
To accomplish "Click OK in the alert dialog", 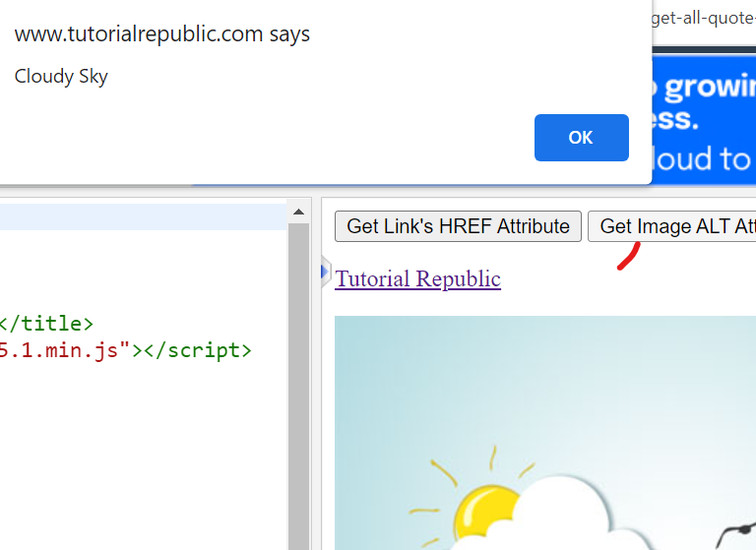I will pos(581,138).
